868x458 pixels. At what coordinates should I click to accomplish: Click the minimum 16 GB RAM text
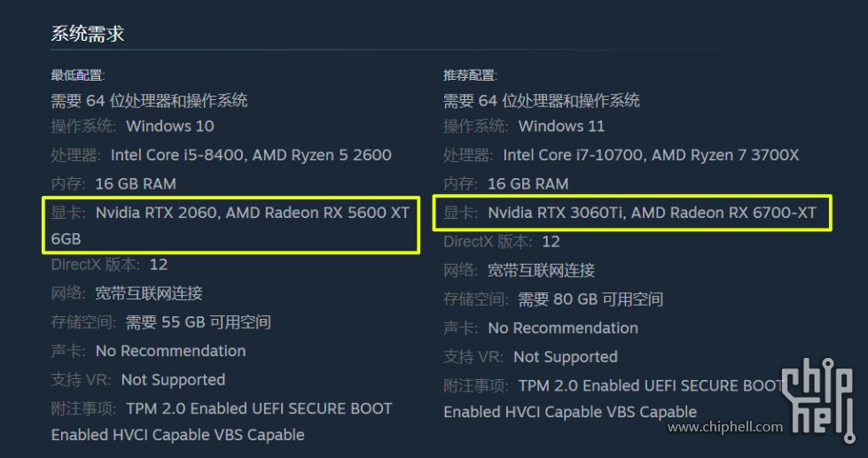(136, 184)
